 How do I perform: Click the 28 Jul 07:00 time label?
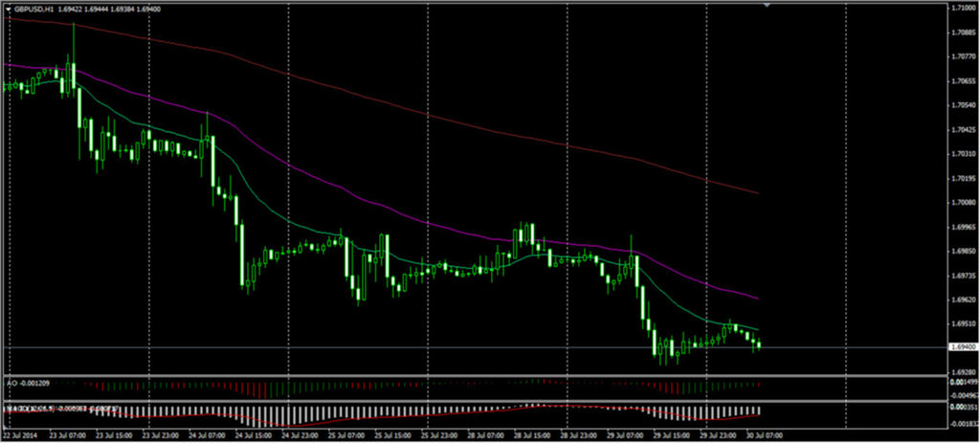[x=484, y=435]
